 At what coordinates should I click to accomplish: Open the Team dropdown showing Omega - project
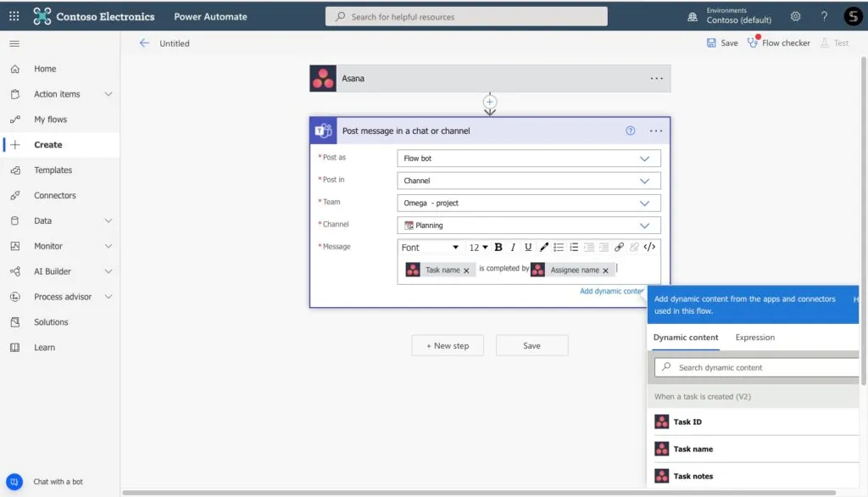coord(528,203)
